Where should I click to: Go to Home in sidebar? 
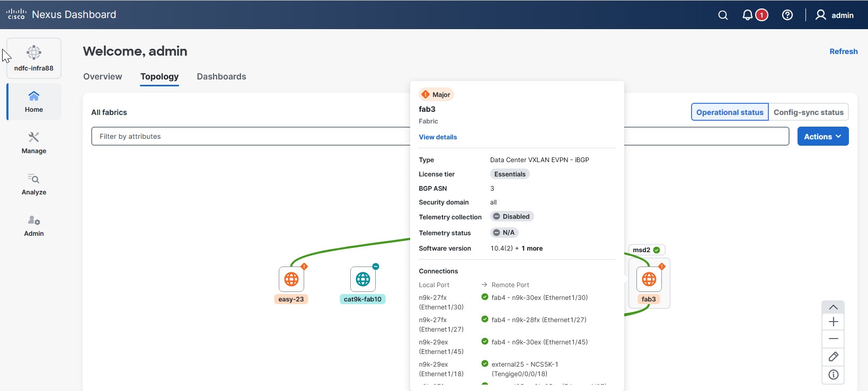coord(34,102)
